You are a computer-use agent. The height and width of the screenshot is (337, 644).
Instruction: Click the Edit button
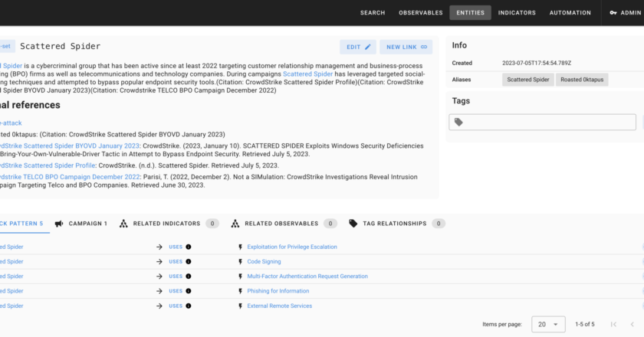click(x=358, y=47)
